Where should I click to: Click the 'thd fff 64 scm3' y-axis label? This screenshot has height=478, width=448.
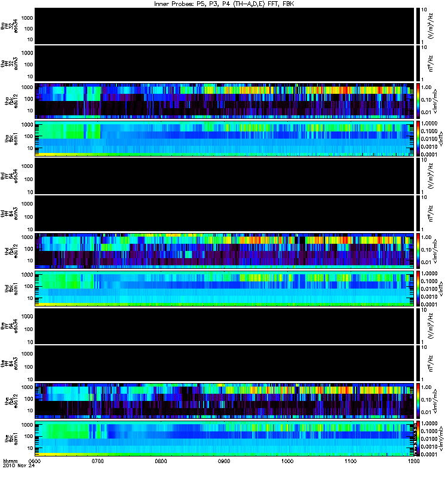point(10,214)
